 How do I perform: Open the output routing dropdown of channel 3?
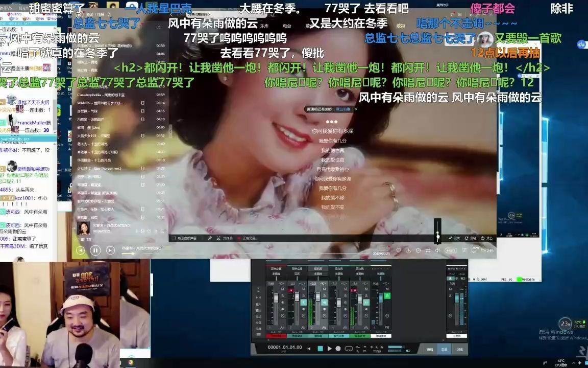(x=318, y=274)
